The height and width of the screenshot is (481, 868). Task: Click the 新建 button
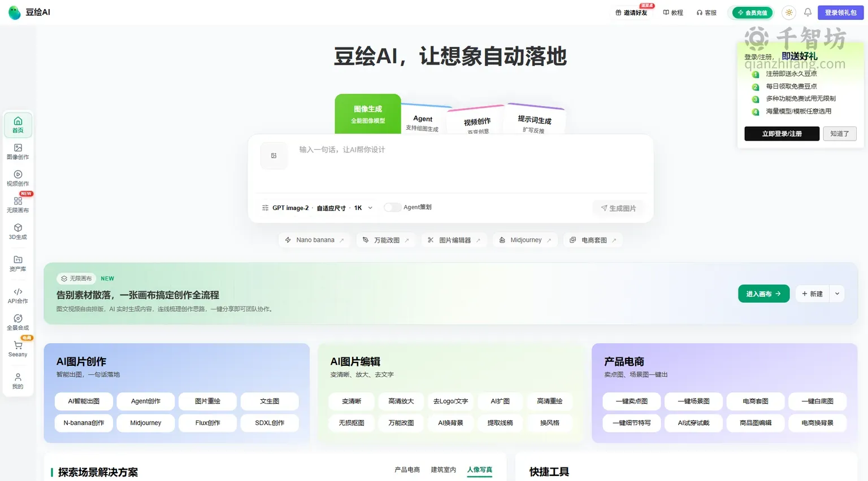(x=812, y=294)
